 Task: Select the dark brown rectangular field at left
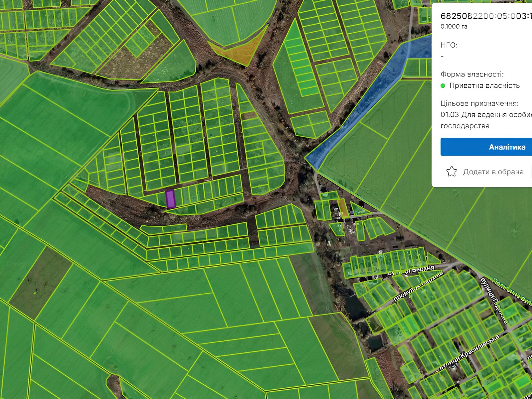point(40,283)
